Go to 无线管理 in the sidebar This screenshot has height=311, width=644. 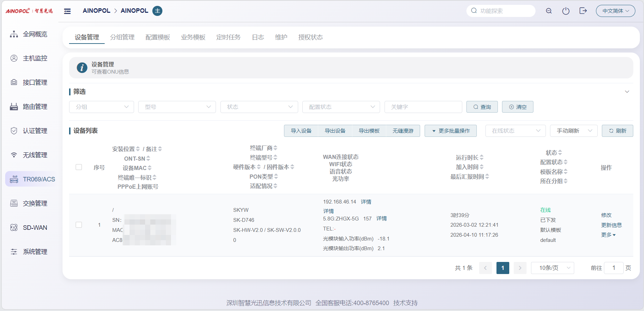point(31,155)
